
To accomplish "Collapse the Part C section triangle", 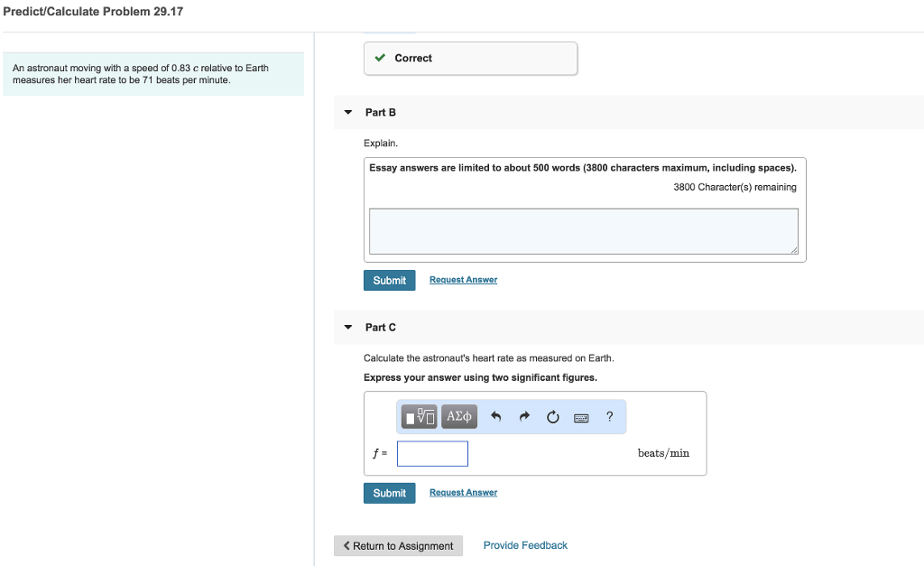I will [x=347, y=327].
